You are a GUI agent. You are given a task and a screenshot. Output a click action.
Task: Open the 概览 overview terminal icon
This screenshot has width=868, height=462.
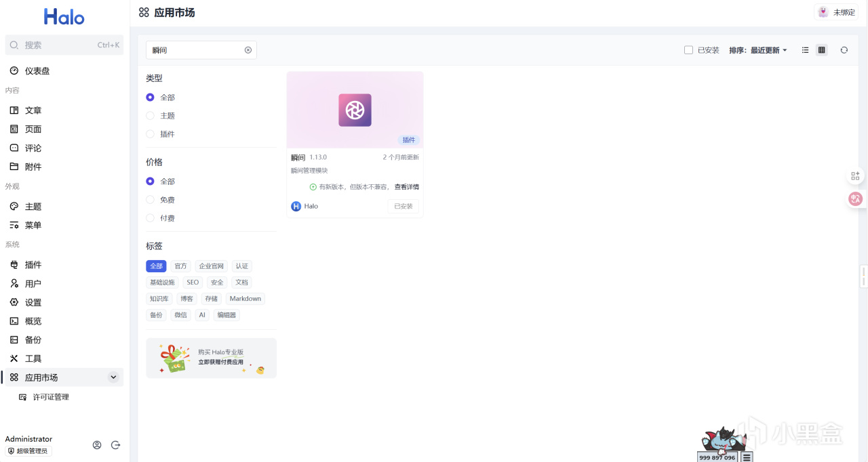pyautogui.click(x=14, y=321)
